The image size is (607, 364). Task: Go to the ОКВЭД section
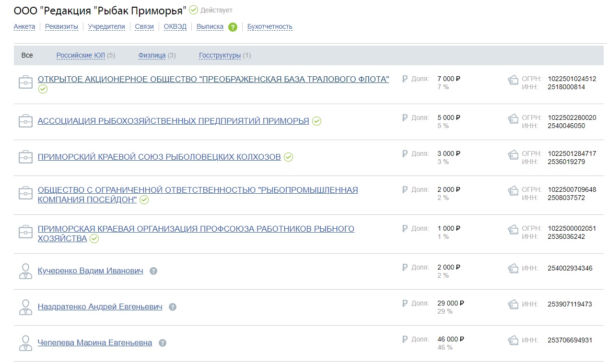click(x=175, y=27)
